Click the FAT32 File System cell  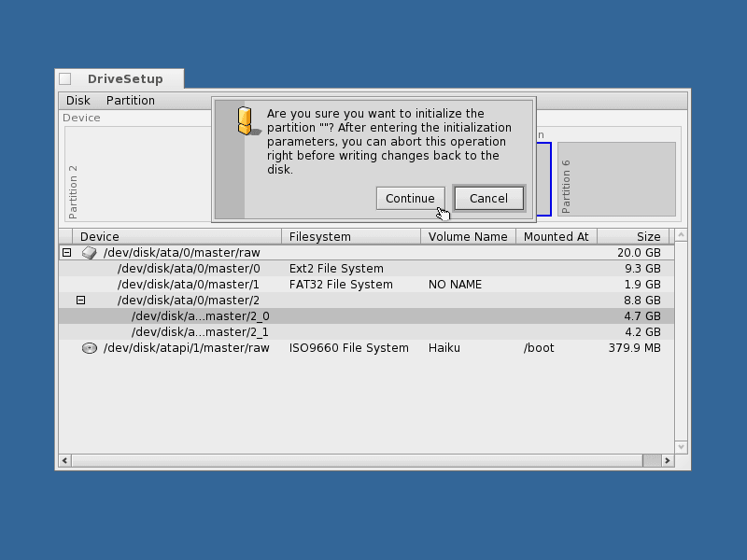pos(341,285)
